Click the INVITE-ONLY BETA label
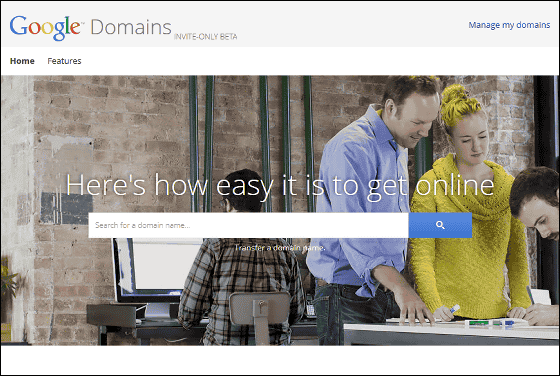 pyautogui.click(x=205, y=36)
